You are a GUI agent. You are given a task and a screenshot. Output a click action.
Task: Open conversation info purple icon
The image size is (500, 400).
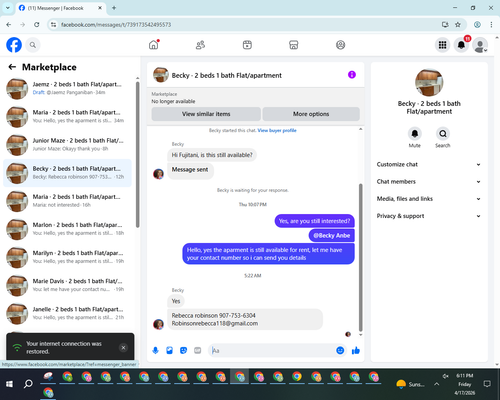click(x=352, y=75)
